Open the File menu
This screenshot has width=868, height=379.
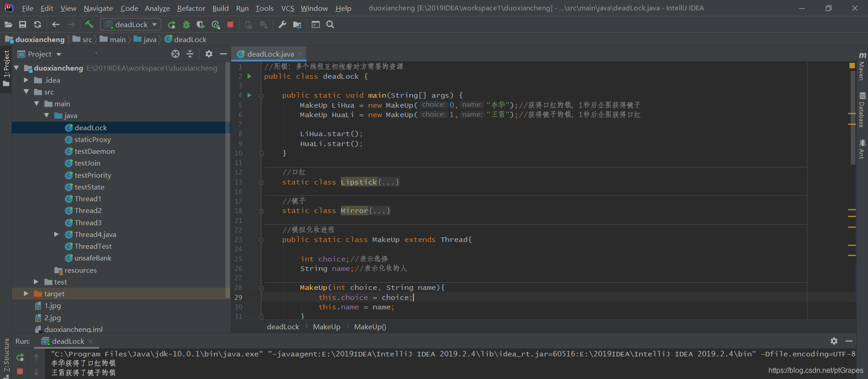pyautogui.click(x=28, y=8)
